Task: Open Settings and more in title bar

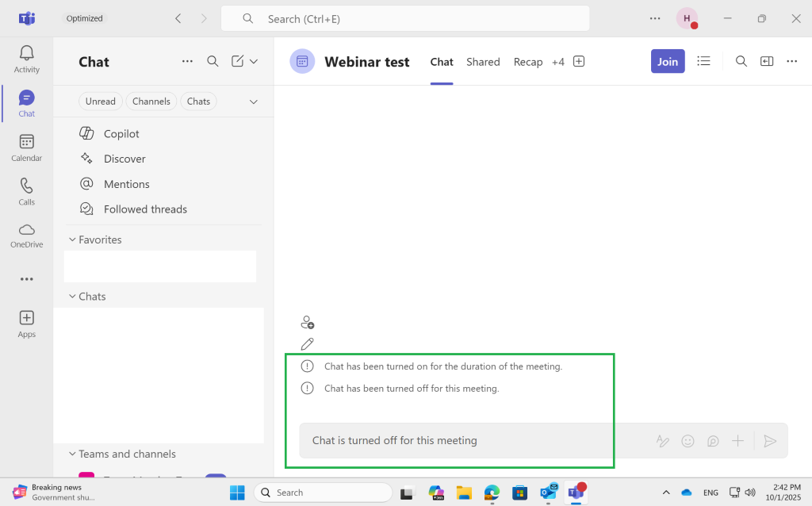Action: coord(655,19)
